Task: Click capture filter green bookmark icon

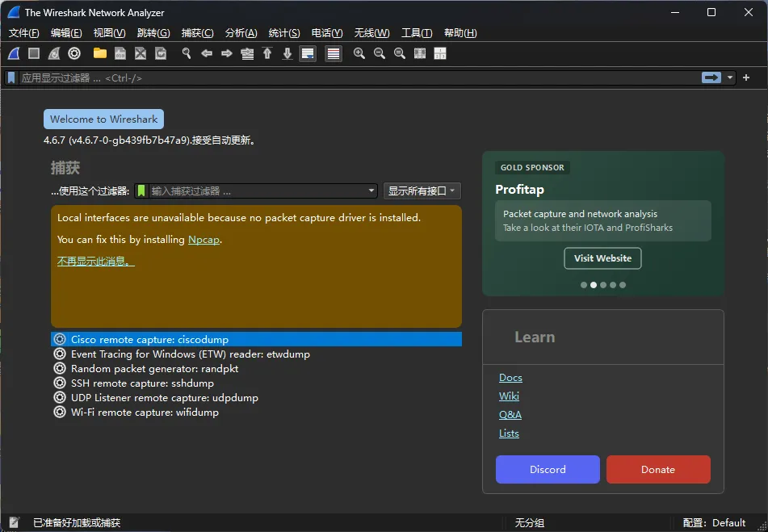Action: pos(141,191)
